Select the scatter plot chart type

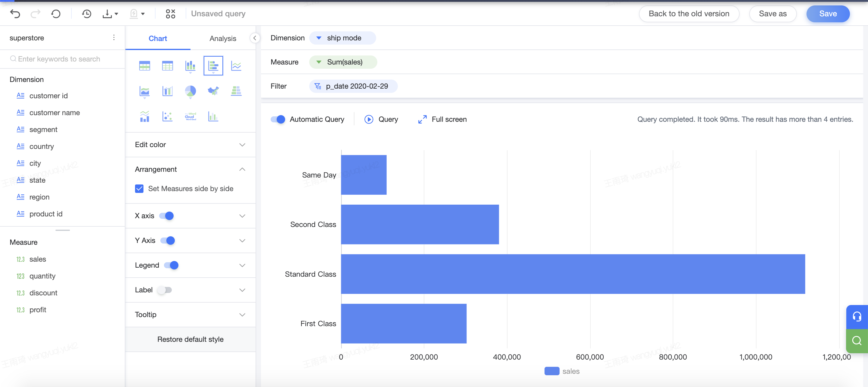point(168,116)
